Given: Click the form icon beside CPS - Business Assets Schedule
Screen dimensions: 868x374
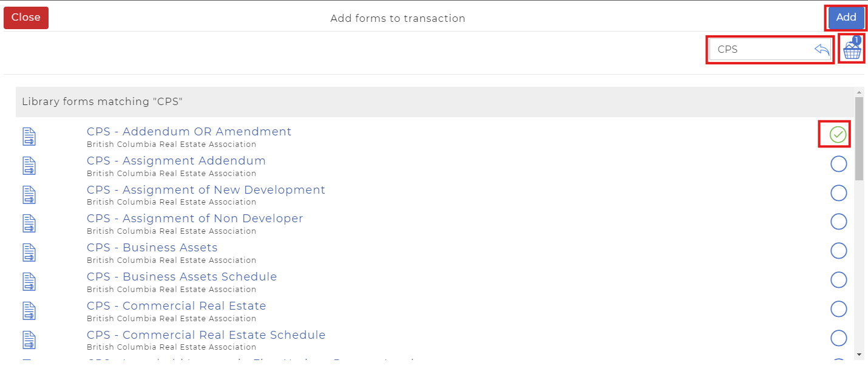Looking at the screenshot, I should coord(29,282).
